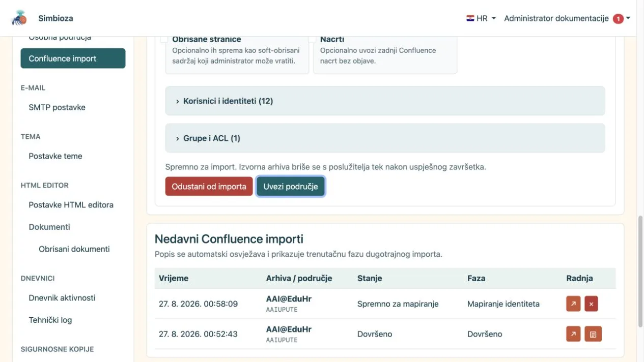The height and width of the screenshot is (362, 644).
Task: Toggle the Nacrti checkbox
Action: tap(312, 39)
